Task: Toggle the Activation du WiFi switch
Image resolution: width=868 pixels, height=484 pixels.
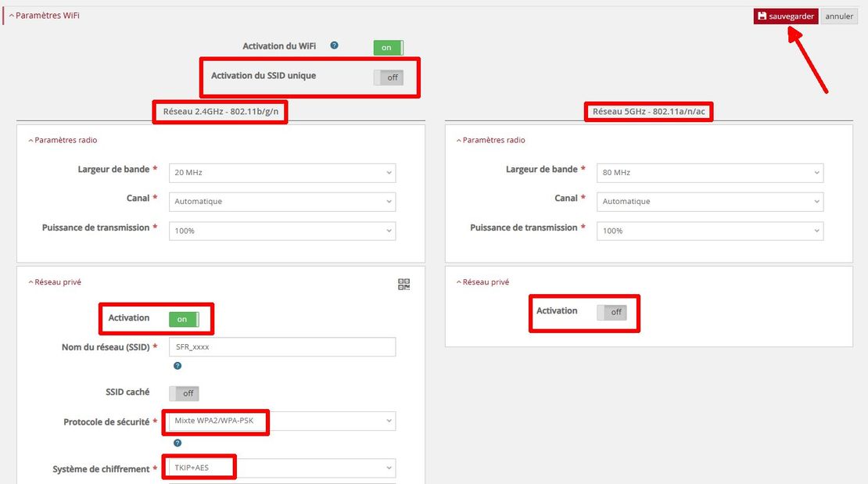Action: 388,48
